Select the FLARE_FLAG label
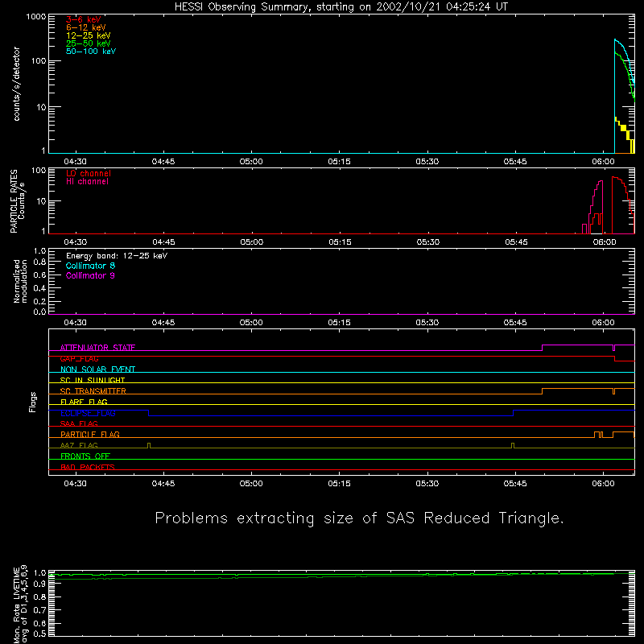The image size is (644, 644). click(x=84, y=402)
